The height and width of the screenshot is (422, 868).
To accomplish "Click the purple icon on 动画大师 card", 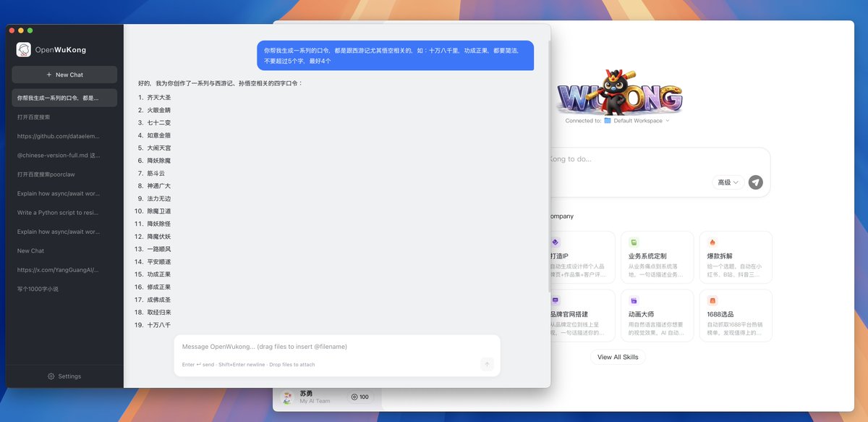I will (x=634, y=300).
